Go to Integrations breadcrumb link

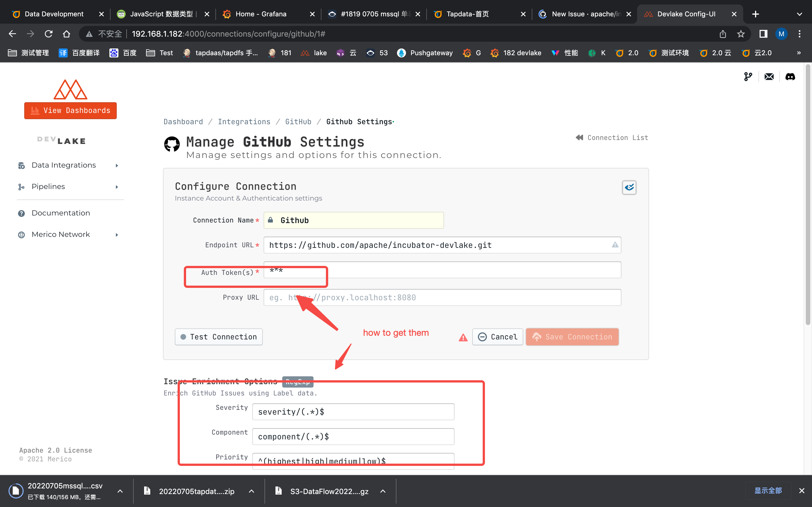(x=244, y=122)
